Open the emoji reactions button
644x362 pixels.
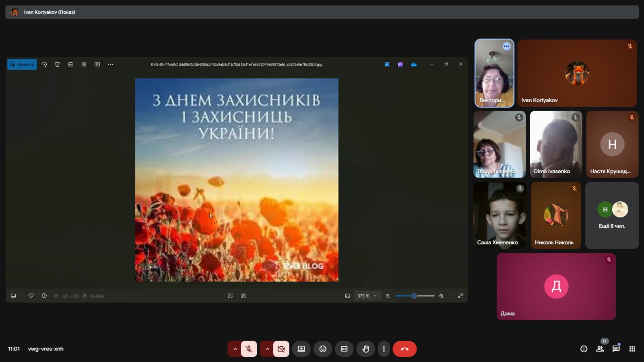coord(323,349)
